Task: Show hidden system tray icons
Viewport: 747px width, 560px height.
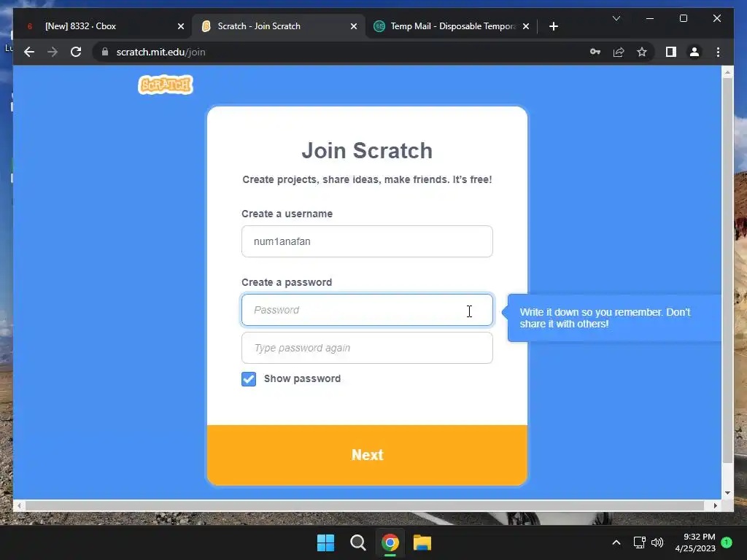Action: (x=616, y=542)
